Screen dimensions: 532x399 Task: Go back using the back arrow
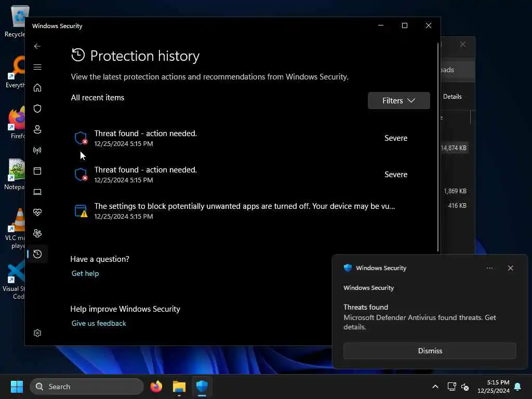[37, 46]
